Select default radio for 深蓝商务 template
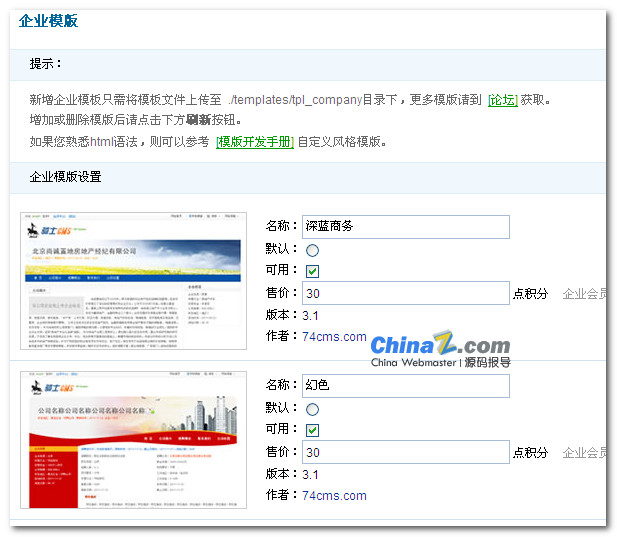 [x=312, y=250]
